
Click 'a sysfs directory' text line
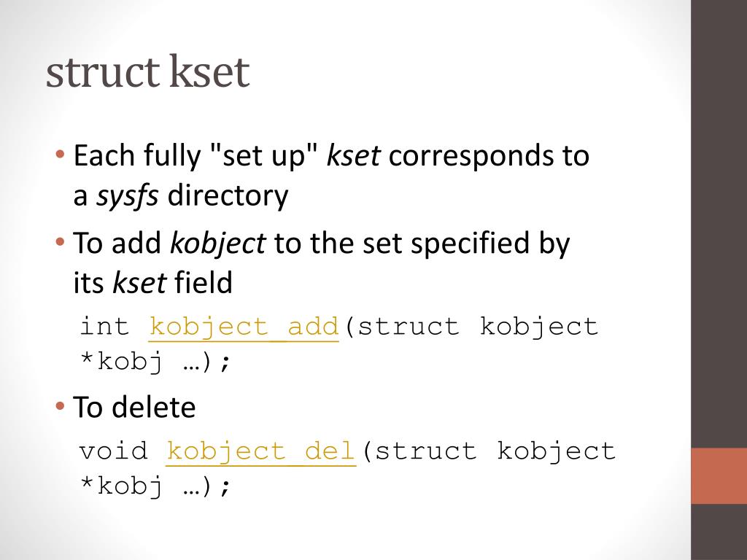(181, 196)
